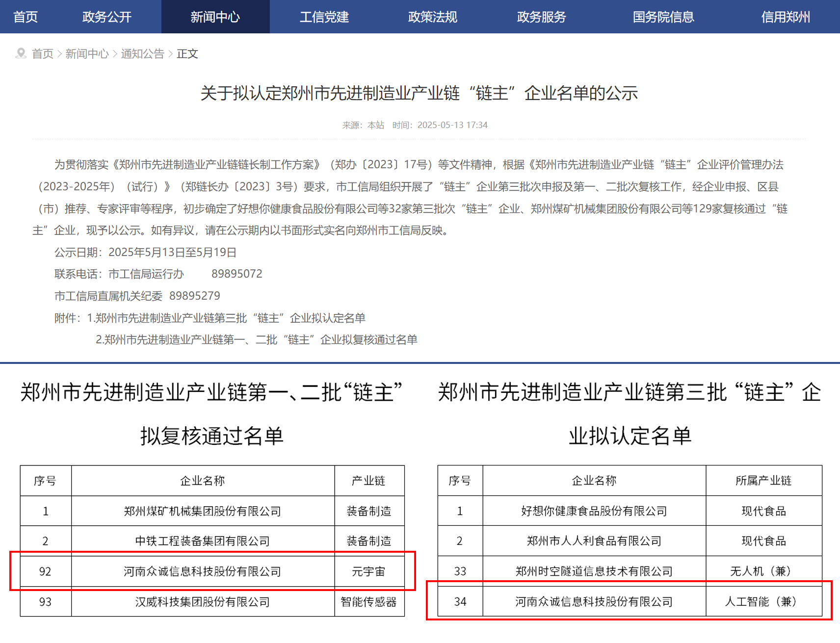The image size is (840, 643).
Task: Click 郑州煤矿机械集团股份有限公司 table cell
Action: 203,511
